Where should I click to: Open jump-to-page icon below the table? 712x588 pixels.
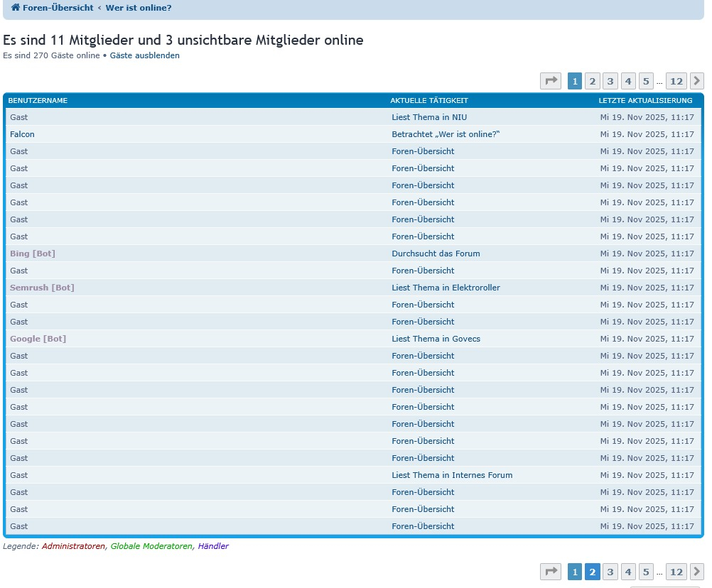[551, 572]
